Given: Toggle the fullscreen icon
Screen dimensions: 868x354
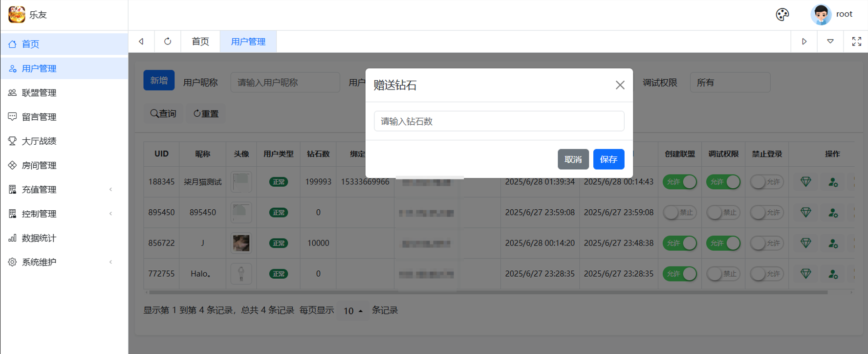Looking at the screenshot, I should click(856, 42).
